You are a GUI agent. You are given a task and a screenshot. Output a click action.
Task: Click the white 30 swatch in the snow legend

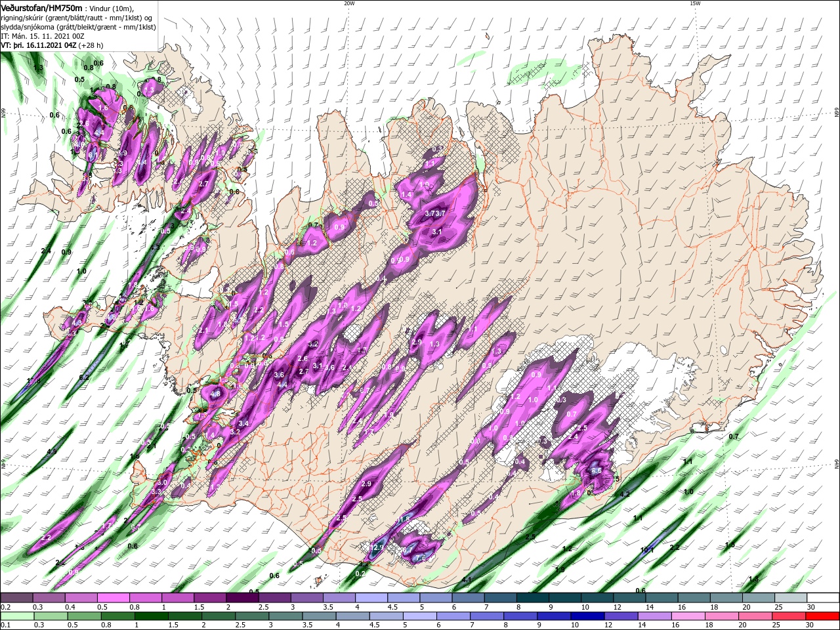click(x=823, y=598)
